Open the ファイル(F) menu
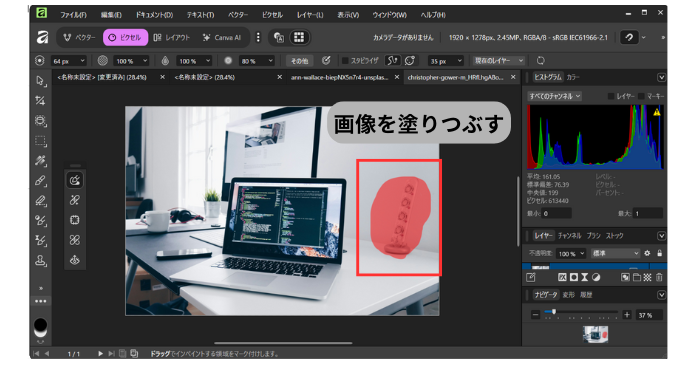Screen dimensions: 698x365 73,15
